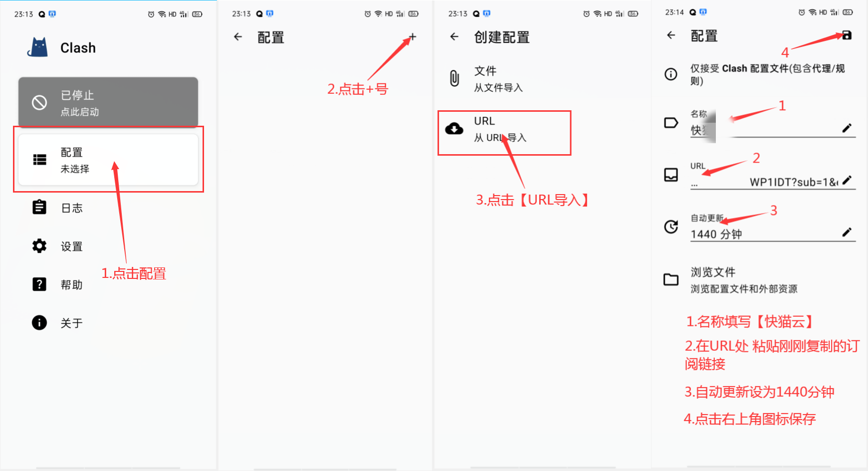The image size is (868, 471).
Task: Open the 关于 info icon
Action: [39, 323]
